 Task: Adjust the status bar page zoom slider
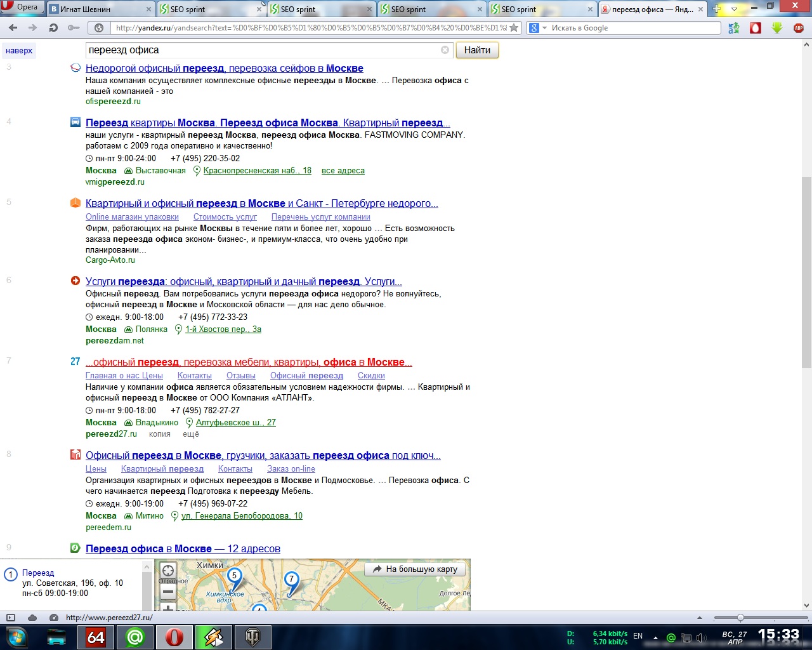coord(740,618)
